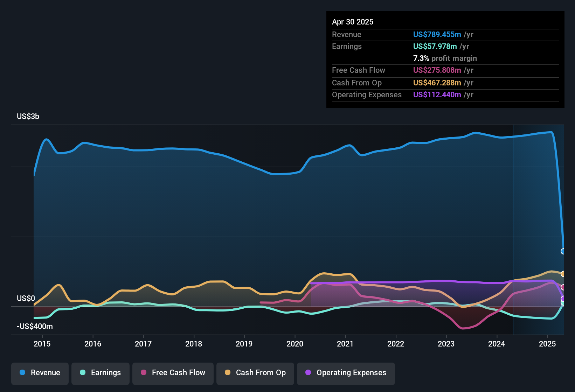Toggle the Revenue series visibility
The height and width of the screenshot is (392, 575).
(x=40, y=373)
